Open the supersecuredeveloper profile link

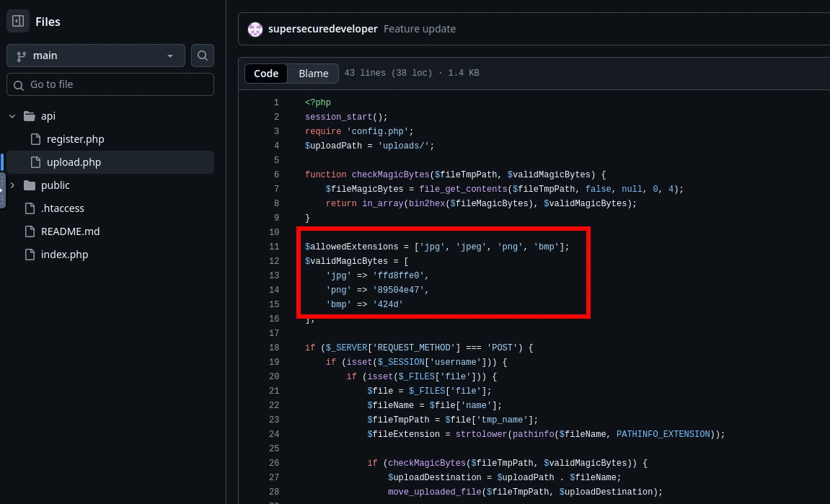(x=322, y=29)
